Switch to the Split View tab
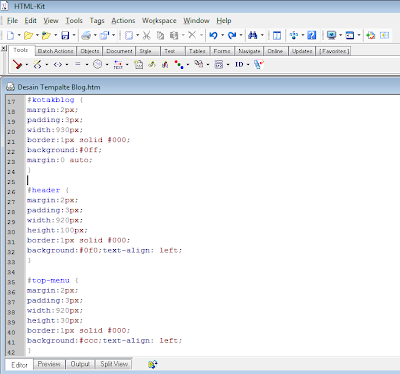Screen dimensions: 400x374 point(114,364)
